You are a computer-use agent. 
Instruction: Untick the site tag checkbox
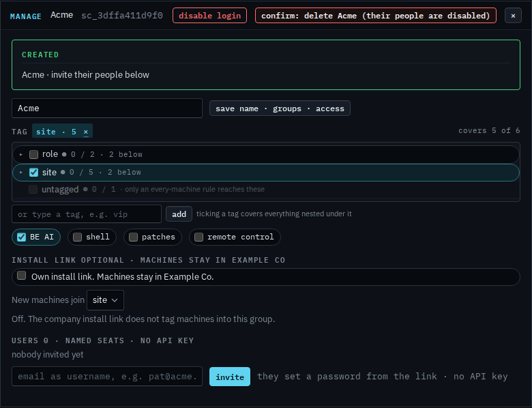click(33, 173)
